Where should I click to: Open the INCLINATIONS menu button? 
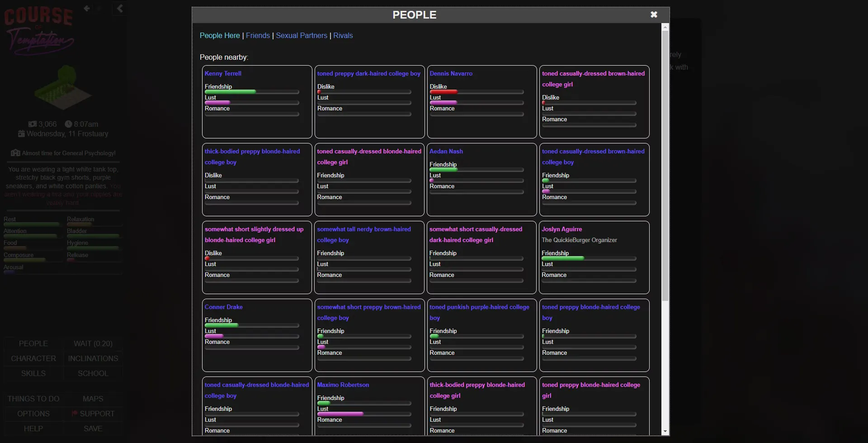[x=93, y=358]
